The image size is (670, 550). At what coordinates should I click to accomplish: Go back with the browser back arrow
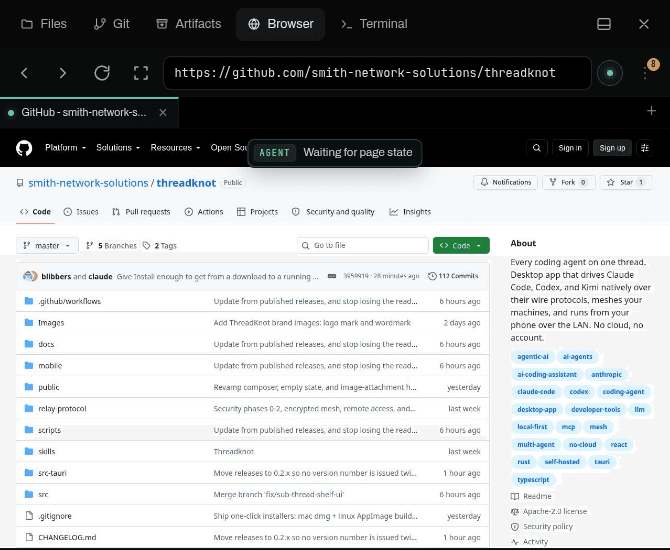(x=24, y=73)
